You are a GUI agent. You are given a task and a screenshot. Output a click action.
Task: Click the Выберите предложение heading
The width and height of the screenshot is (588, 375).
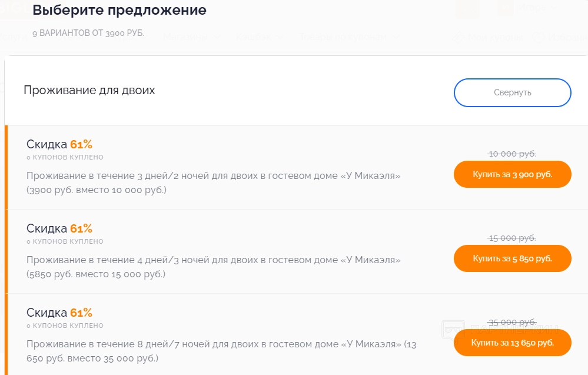click(119, 10)
